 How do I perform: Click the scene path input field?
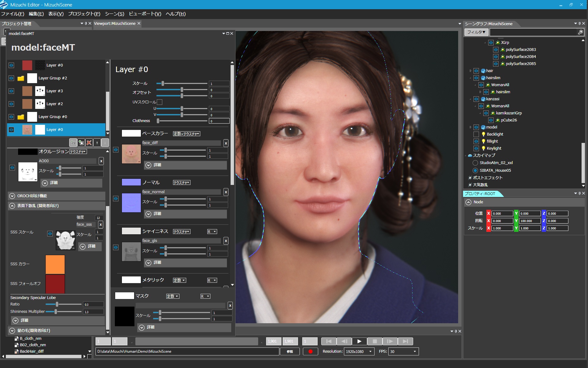[187, 351]
